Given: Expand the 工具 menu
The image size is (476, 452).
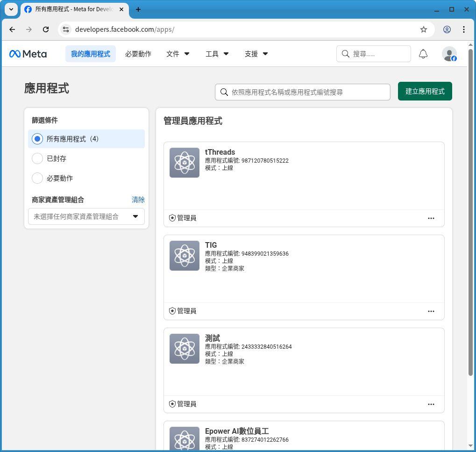Looking at the screenshot, I should point(217,54).
